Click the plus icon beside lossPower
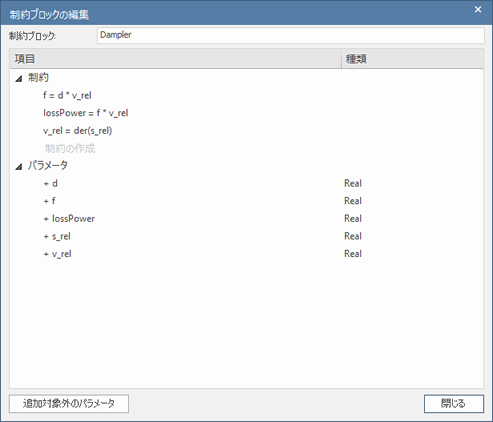493x422 pixels. tap(46, 219)
